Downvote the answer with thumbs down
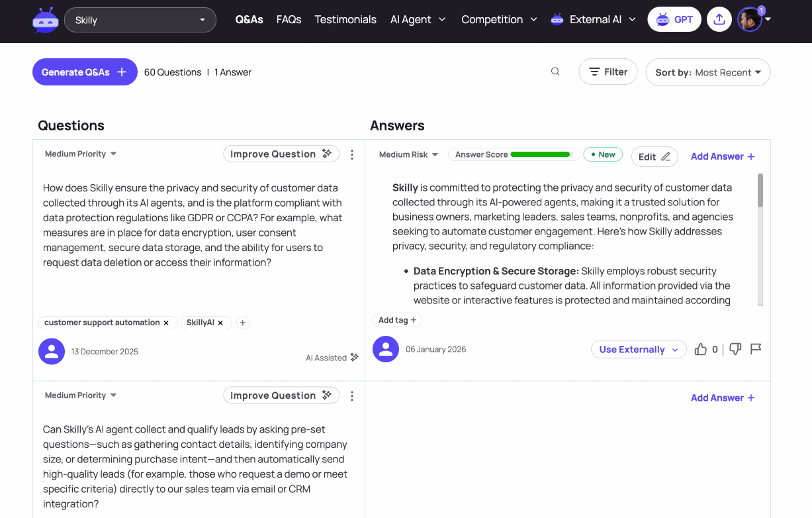This screenshot has height=518, width=812. [x=735, y=349]
